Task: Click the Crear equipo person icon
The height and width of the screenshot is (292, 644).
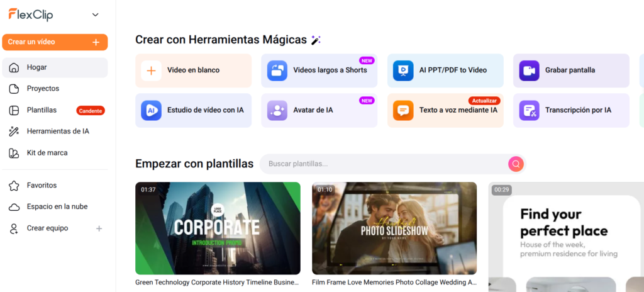Action: click(x=14, y=228)
